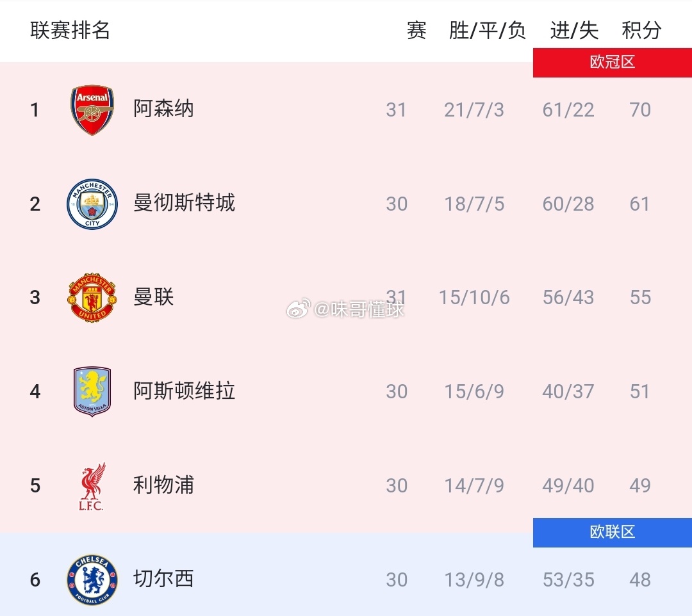Click the Arsenal club crest

[x=92, y=109]
